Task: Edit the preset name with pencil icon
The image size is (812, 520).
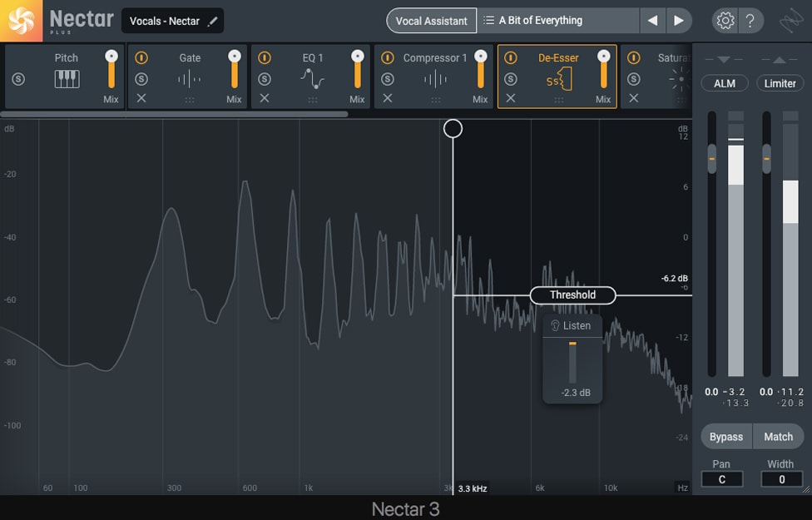Action: pyautogui.click(x=212, y=22)
